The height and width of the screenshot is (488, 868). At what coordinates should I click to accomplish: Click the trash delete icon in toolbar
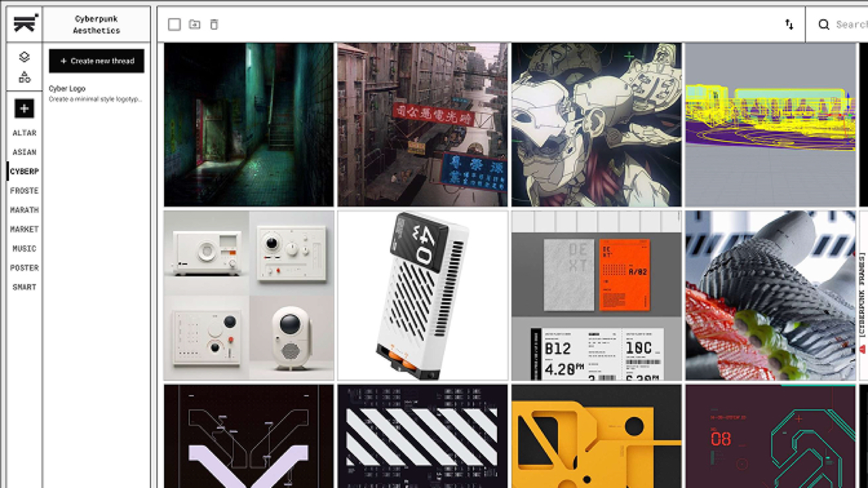[x=214, y=24]
